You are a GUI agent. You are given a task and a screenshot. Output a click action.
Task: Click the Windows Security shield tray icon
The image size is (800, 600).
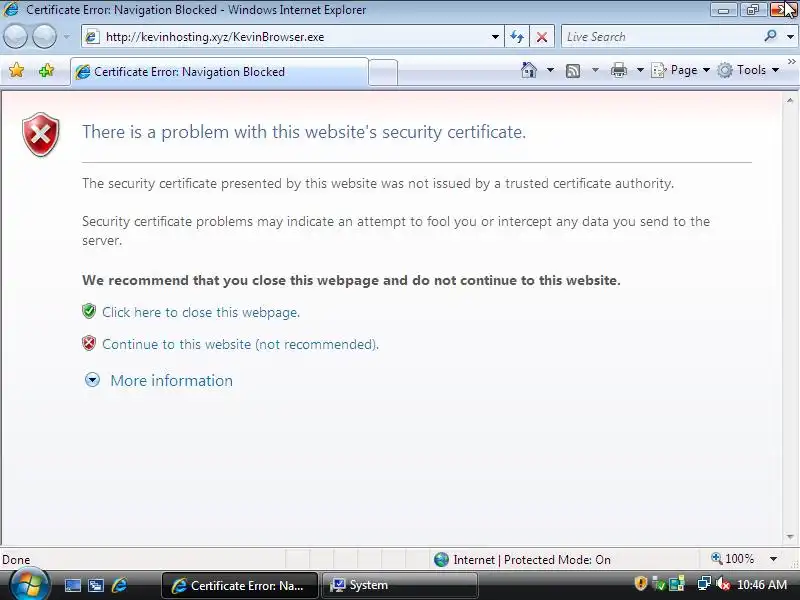(x=640, y=583)
